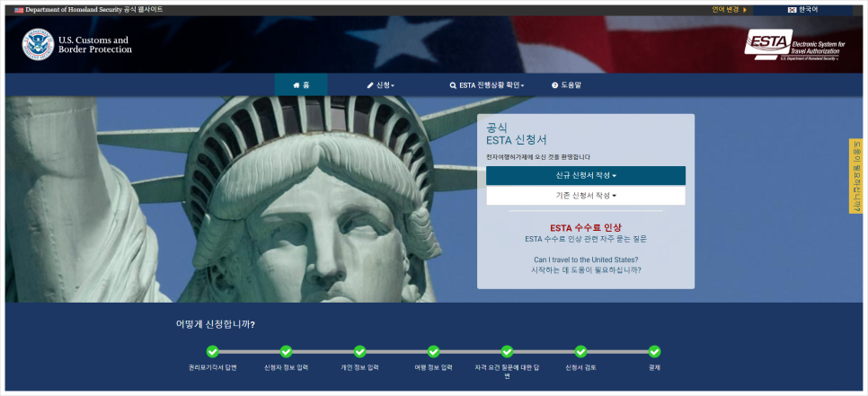
Task: Click the Department of Homeland Security 공식 웹사이트 text
Action: coord(94,10)
